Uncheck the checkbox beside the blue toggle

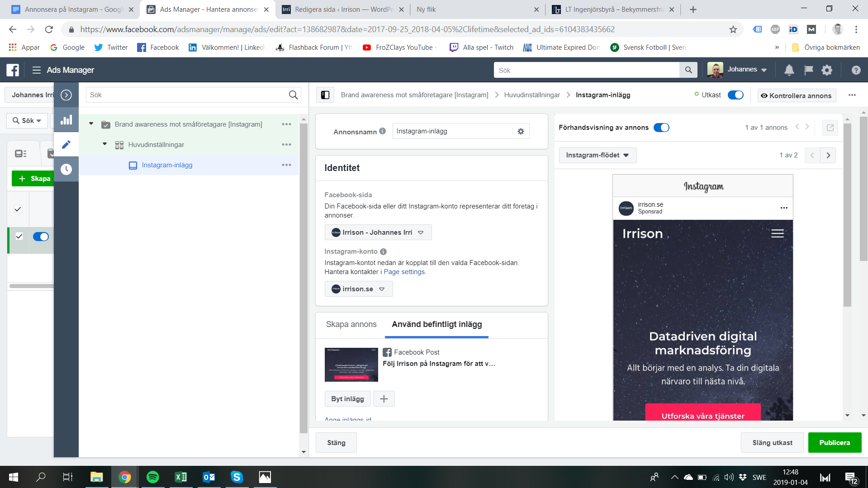coord(19,236)
